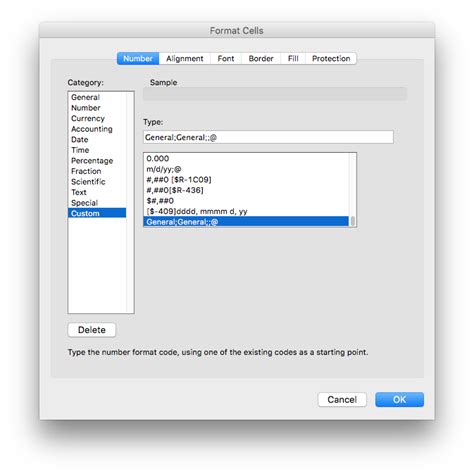
Task: Select the Number tab
Action: pyautogui.click(x=138, y=59)
